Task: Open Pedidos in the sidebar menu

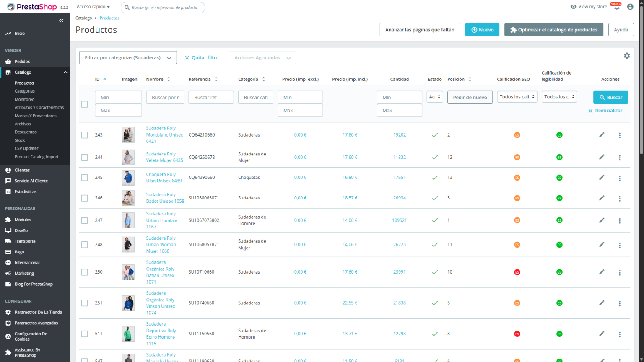Action: [x=22, y=62]
